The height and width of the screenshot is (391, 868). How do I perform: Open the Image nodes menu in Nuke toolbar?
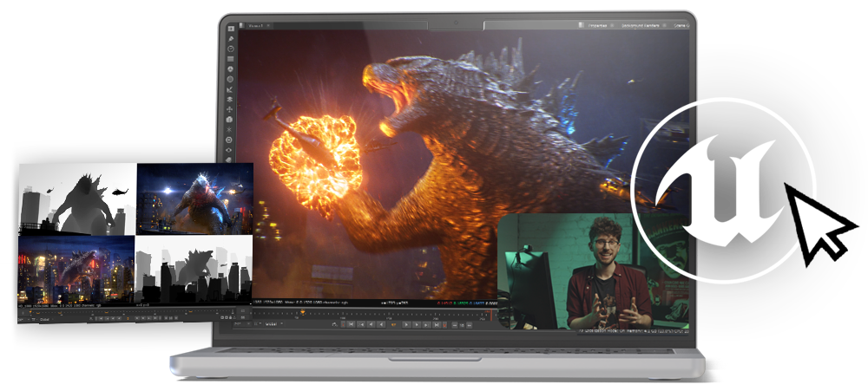[x=230, y=29]
